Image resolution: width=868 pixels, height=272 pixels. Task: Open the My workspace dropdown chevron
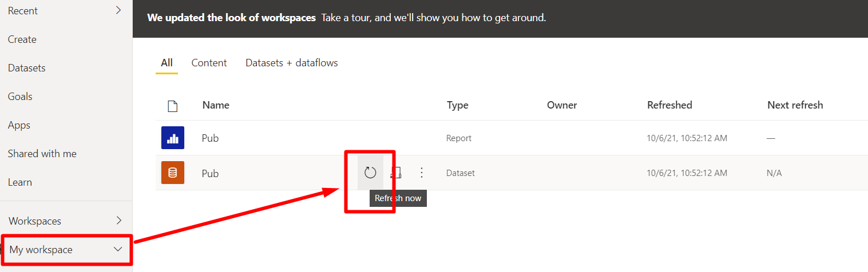118,249
